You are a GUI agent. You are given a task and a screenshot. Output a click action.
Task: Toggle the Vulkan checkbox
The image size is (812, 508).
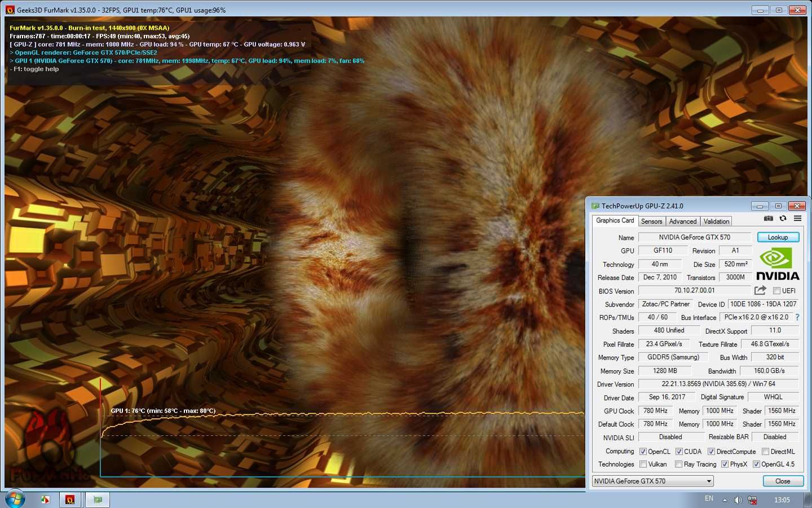[643, 465]
